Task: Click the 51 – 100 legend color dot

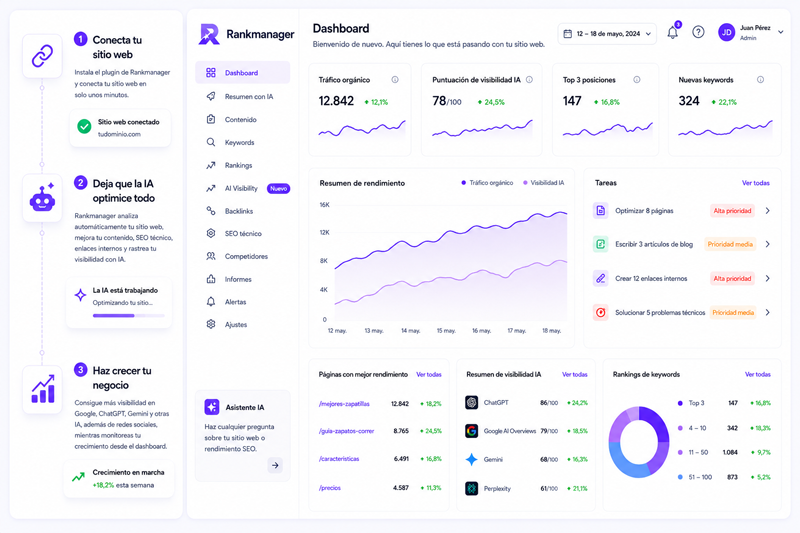Action: pos(680,477)
